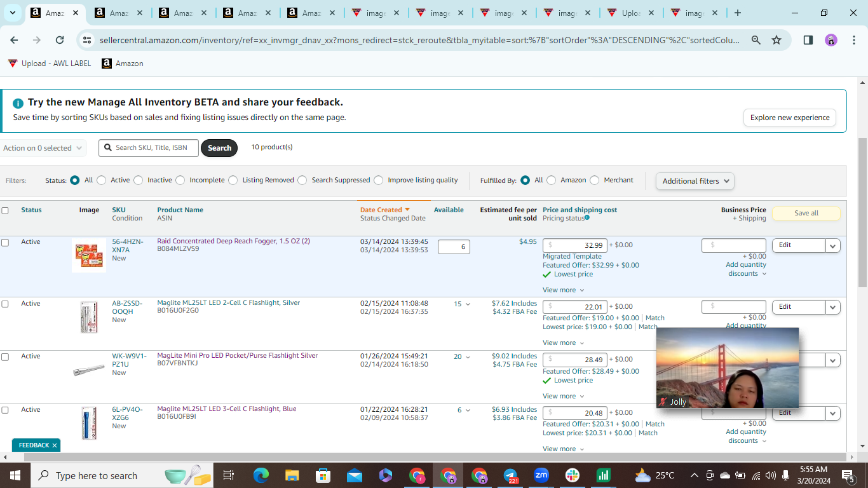Expand the Additional filters dropdown
The image size is (868, 488).
(x=695, y=181)
